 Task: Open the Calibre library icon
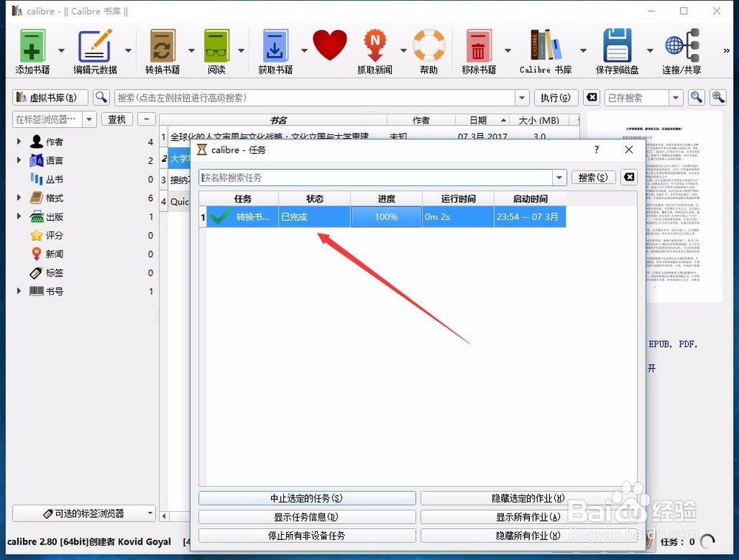coord(545,45)
